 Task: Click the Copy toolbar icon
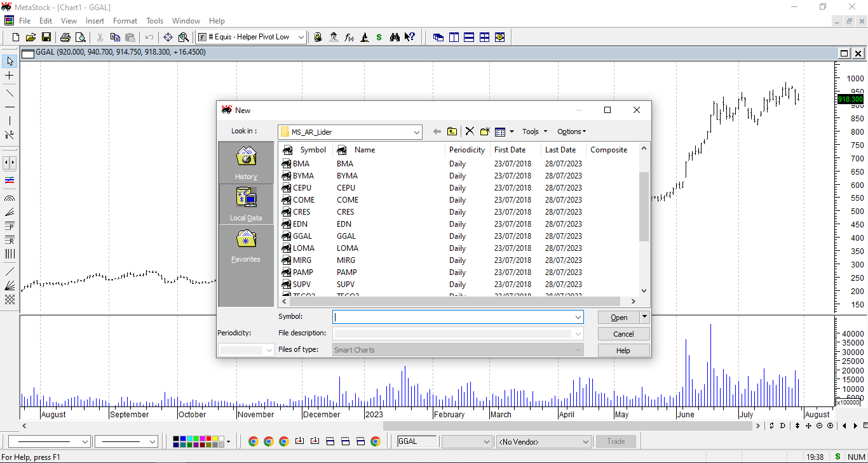[115, 37]
